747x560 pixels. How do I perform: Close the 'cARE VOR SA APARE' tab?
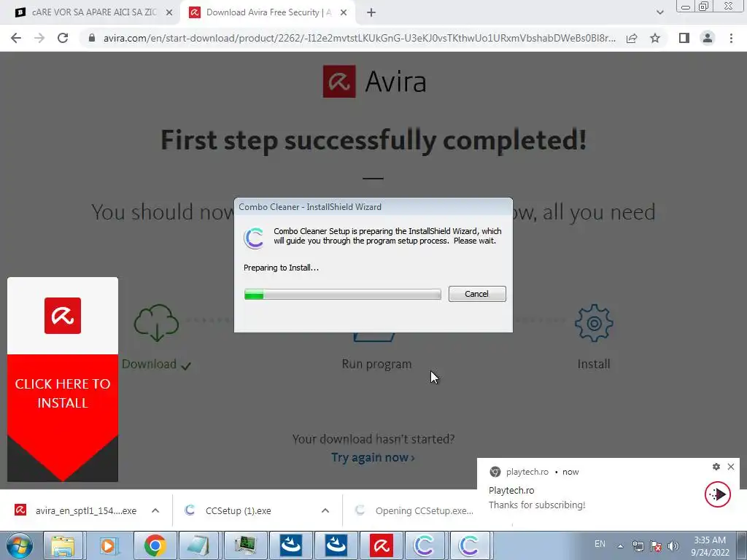[169, 13]
